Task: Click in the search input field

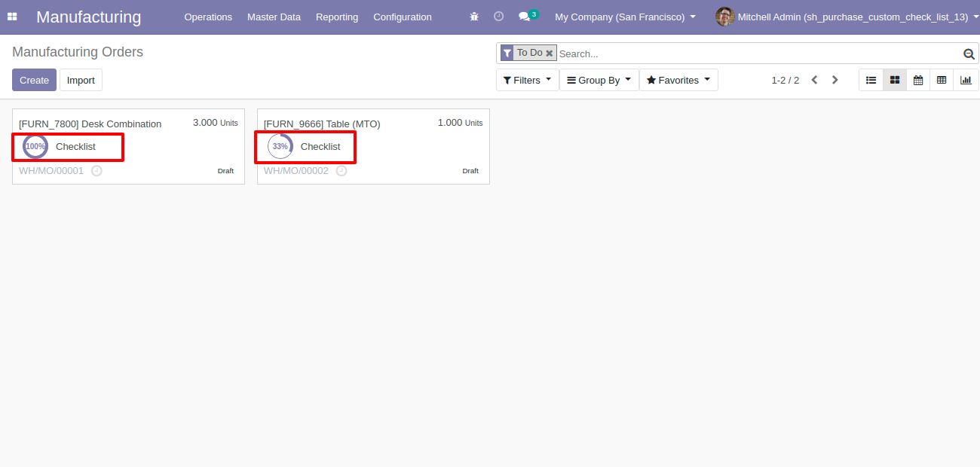Action: [759, 53]
